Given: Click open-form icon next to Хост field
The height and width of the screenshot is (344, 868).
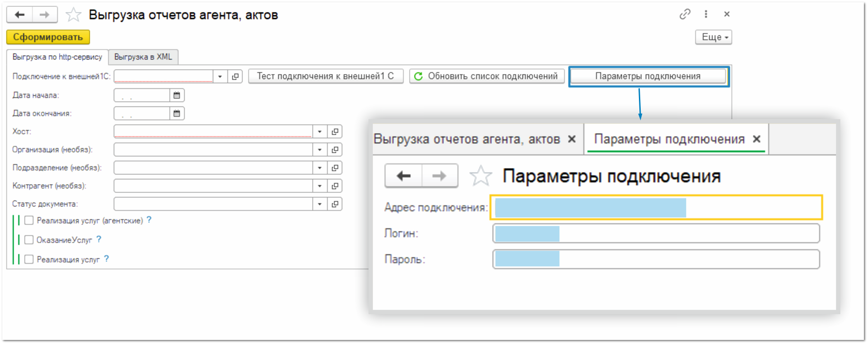Looking at the screenshot, I should [x=335, y=132].
